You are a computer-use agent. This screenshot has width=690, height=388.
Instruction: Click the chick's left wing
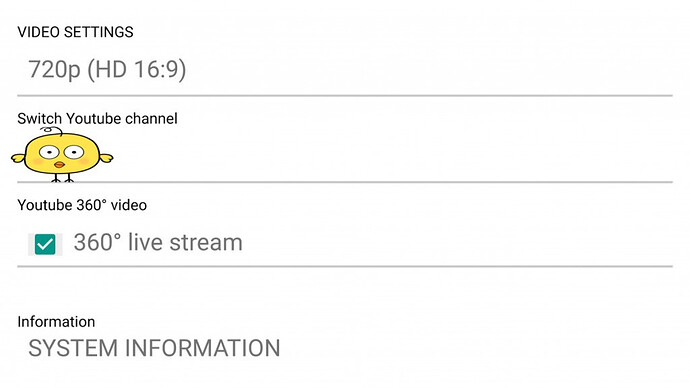(x=18, y=158)
